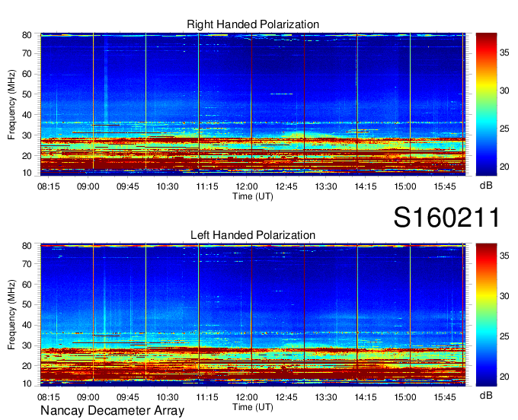Click 60 MHz tick on Right Handed frequency axis

[27, 74]
